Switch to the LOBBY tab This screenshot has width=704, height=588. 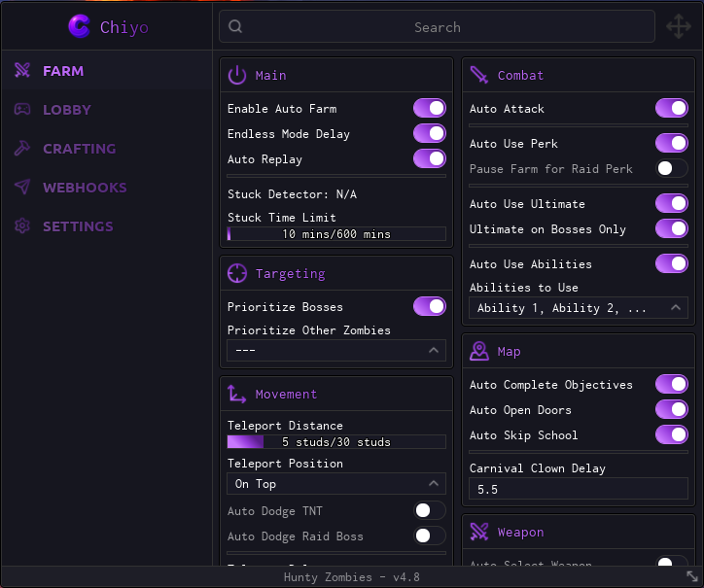click(x=107, y=109)
